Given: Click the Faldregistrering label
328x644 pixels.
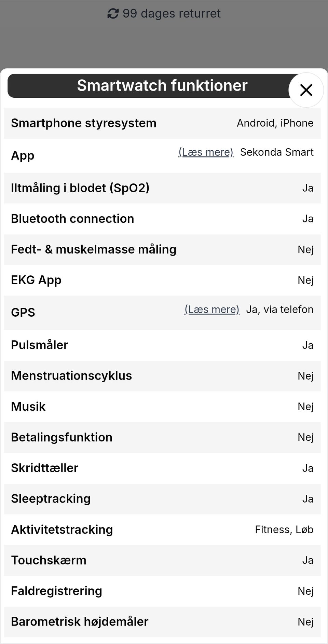Looking at the screenshot, I should 56,591.
